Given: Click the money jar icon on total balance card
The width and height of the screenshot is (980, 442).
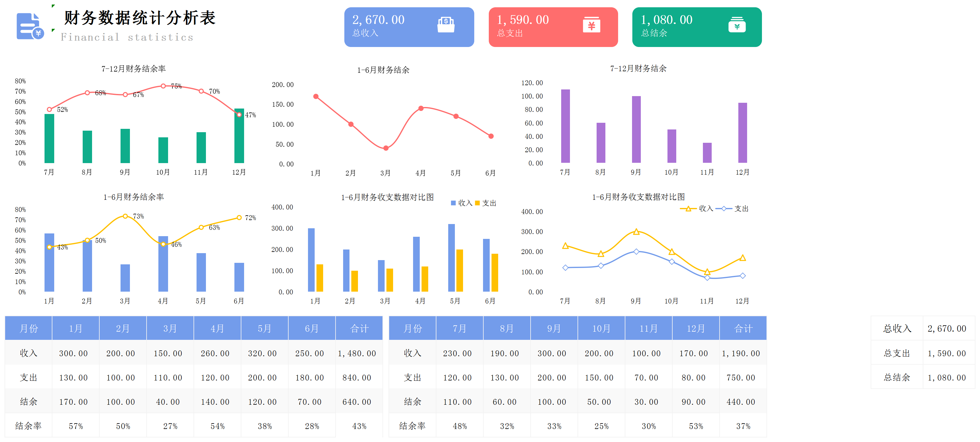Looking at the screenshot, I should pyautogui.click(x=737, y=25).
